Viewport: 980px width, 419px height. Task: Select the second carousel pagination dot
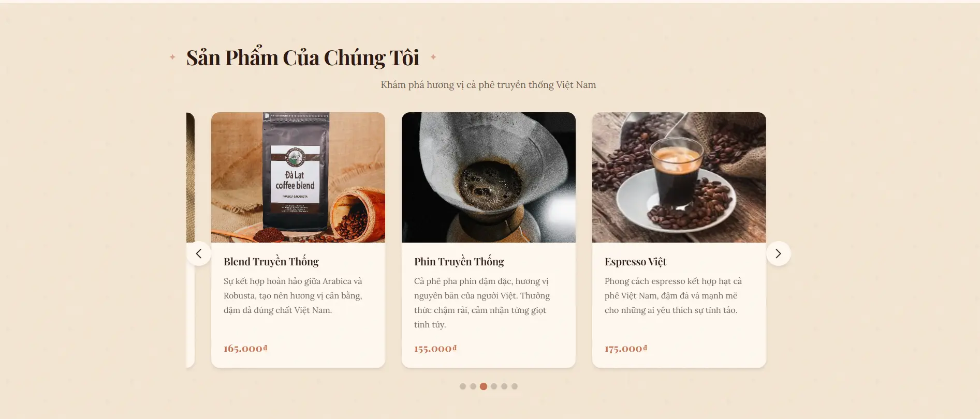473,386
